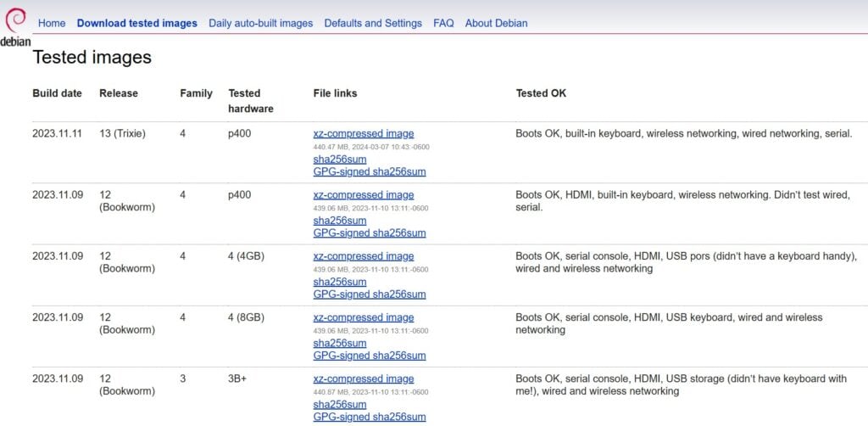The image size is (868, 426).
Task: Click the Tested hardware column header
Action: (x=251, y=101)
